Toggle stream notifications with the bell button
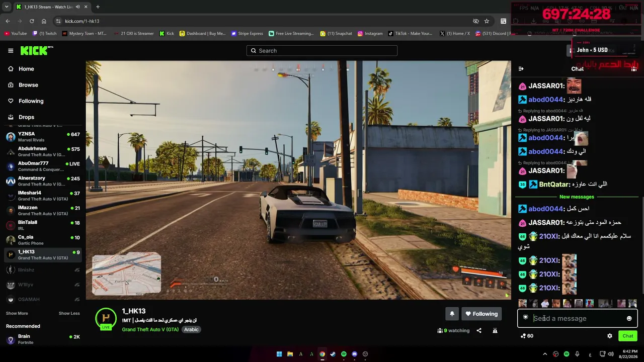 452,314
